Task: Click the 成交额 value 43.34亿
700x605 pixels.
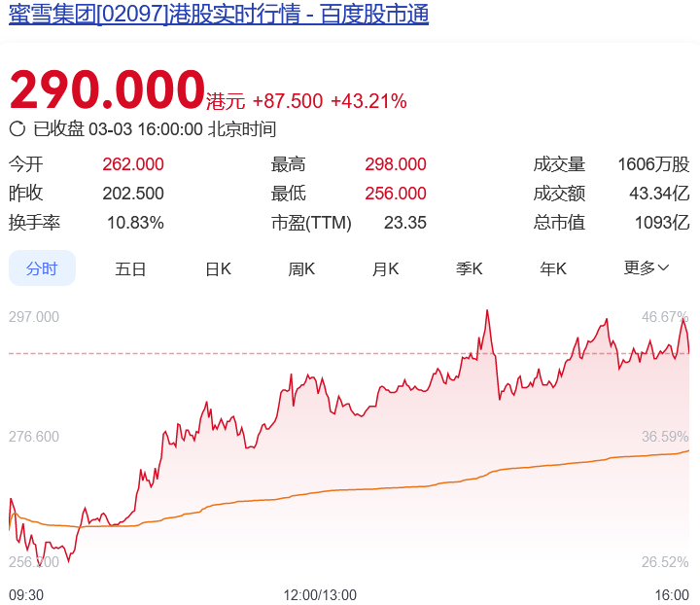Action: (659, 194)
